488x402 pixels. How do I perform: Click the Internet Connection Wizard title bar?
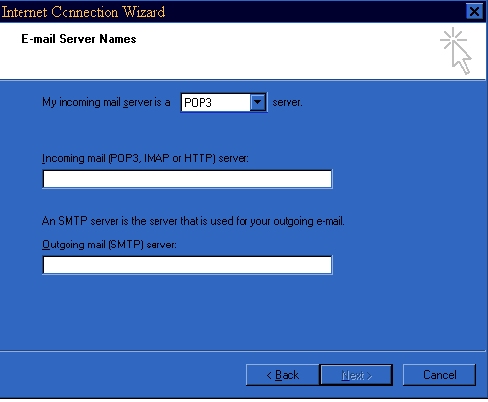pos(233,12)
